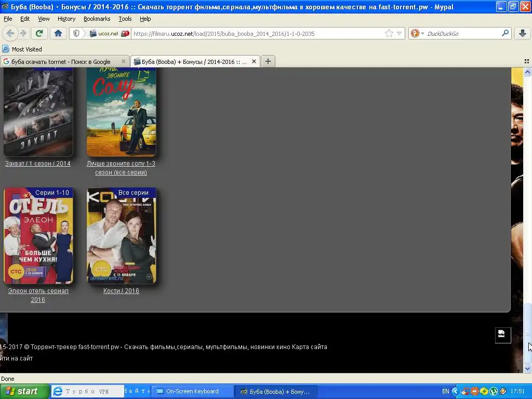The width and height of the screenshot is (532, 399).
Task: Open the Downloads arrow button
Action: 523,33
